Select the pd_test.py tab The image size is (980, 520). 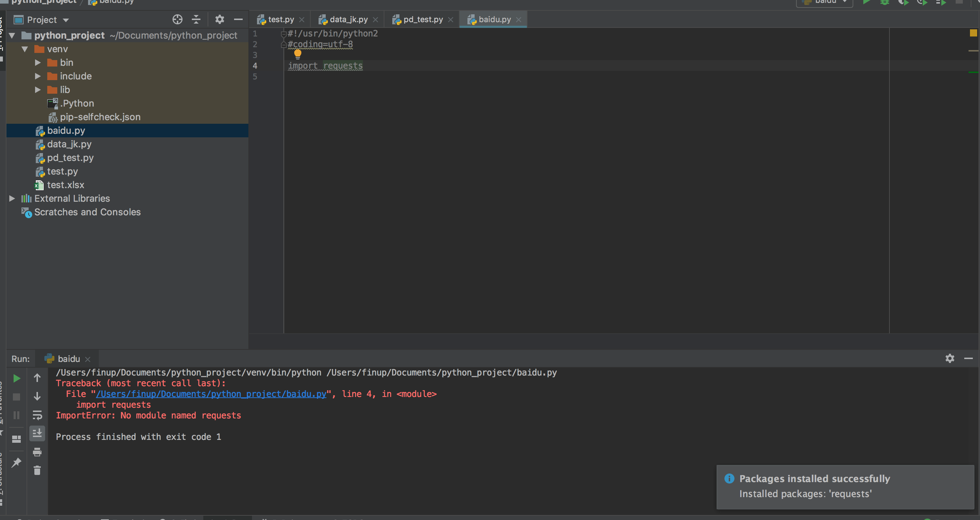423,19
